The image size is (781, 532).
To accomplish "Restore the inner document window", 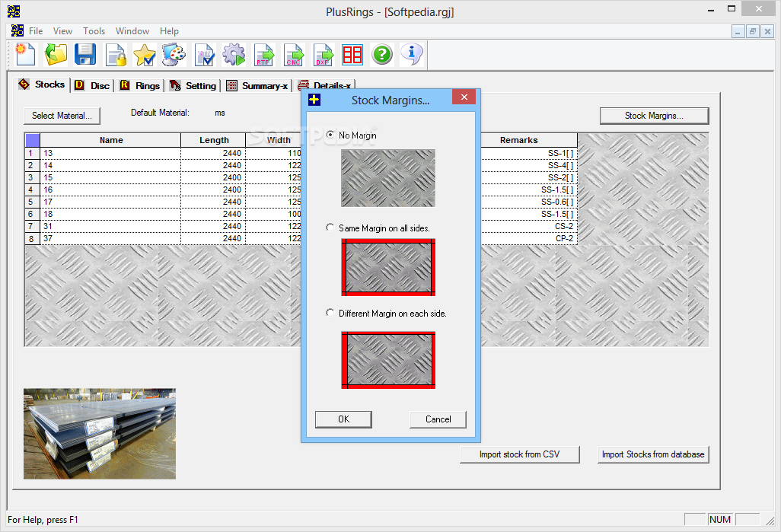I will [753, 31].
